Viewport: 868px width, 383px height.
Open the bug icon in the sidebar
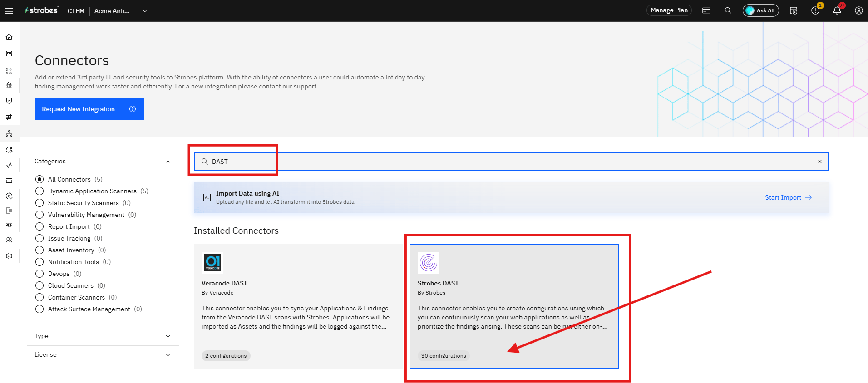pos(9,85)
